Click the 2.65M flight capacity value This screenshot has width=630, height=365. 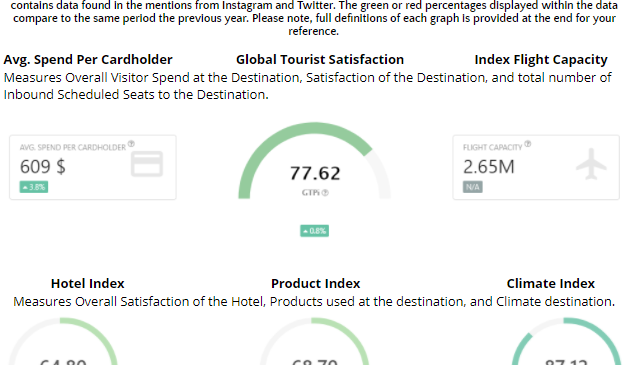coord(489,167)
